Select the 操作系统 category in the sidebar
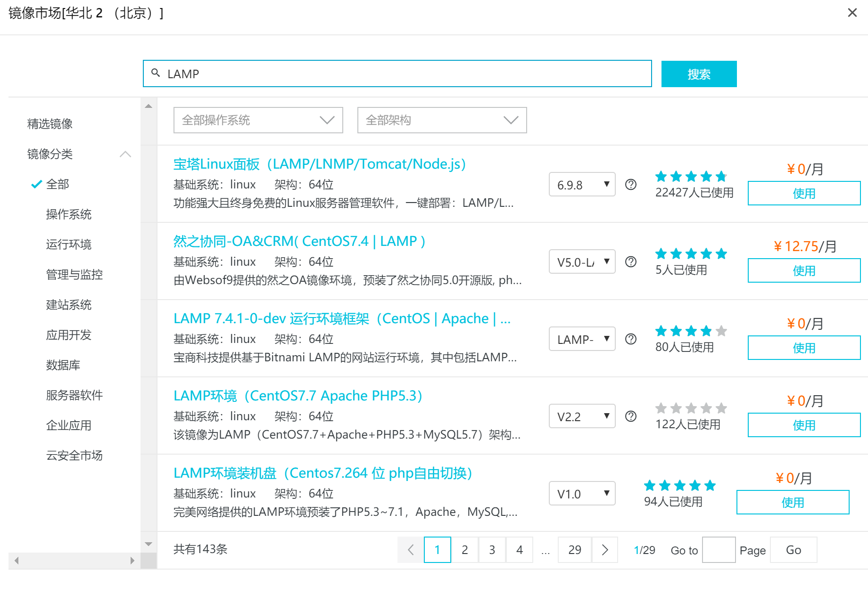Viewport: 868px width, 603px height. [69, 215]
